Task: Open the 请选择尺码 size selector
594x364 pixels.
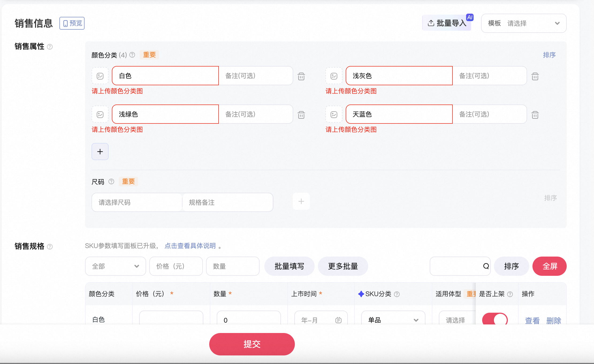Action: click(x=137, y=202)
